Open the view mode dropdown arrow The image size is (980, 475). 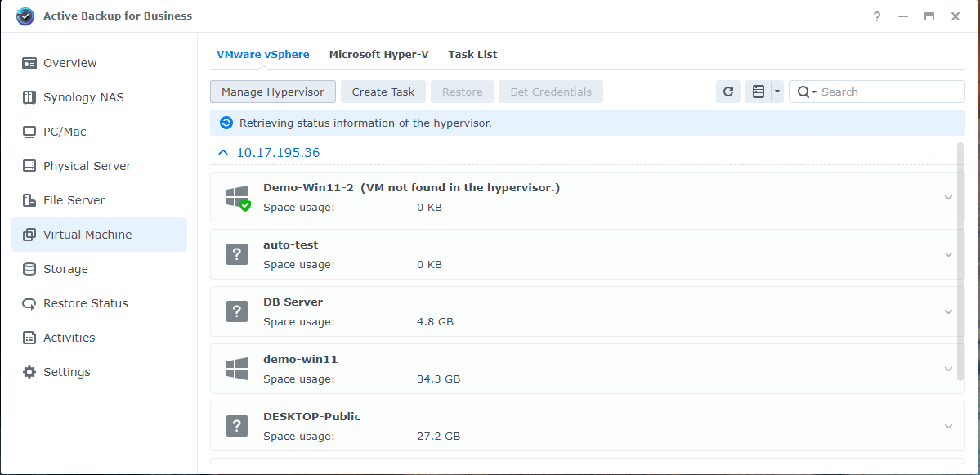tap(777, 92)
